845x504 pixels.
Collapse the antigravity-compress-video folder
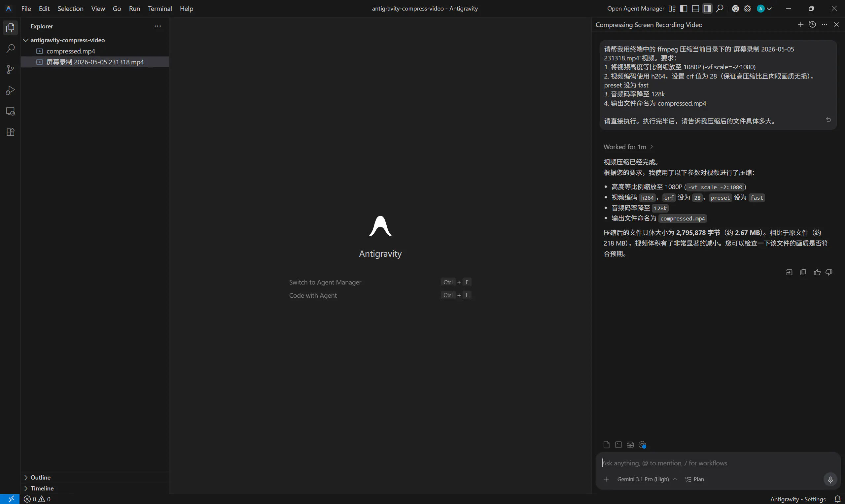point(95,40)
